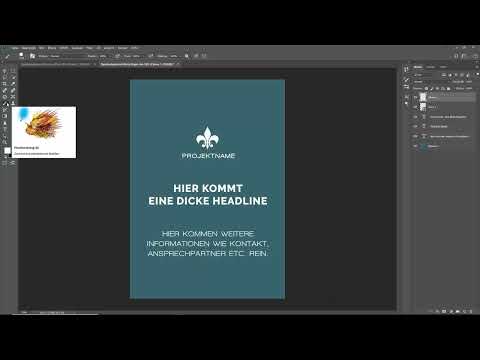Select the Rectangular Marquee tool
This screenshot has height=360, width=480.
(13, 71)
